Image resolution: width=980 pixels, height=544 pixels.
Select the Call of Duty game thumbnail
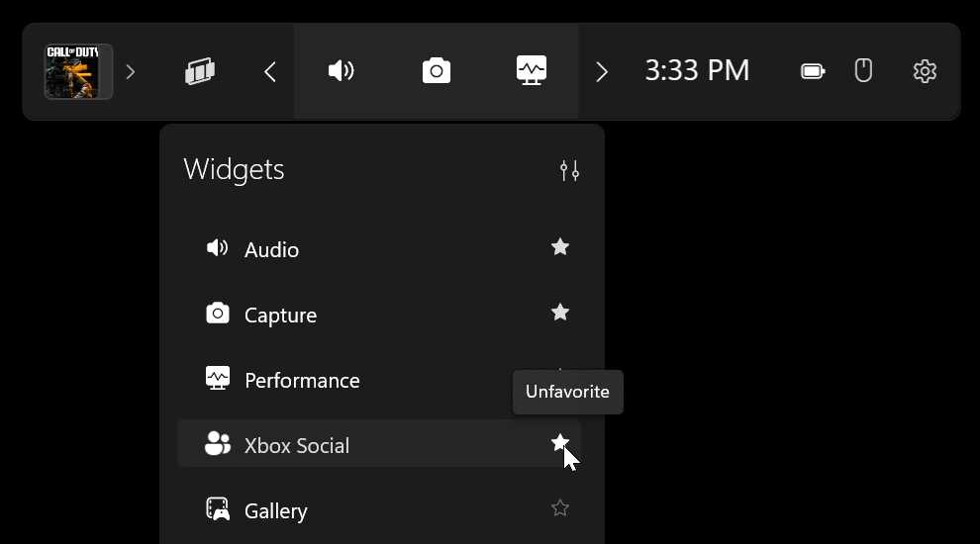point(78,71)
